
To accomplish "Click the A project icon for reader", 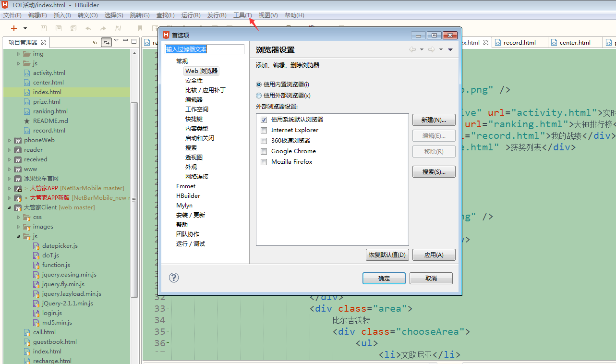I will [18, 150].
